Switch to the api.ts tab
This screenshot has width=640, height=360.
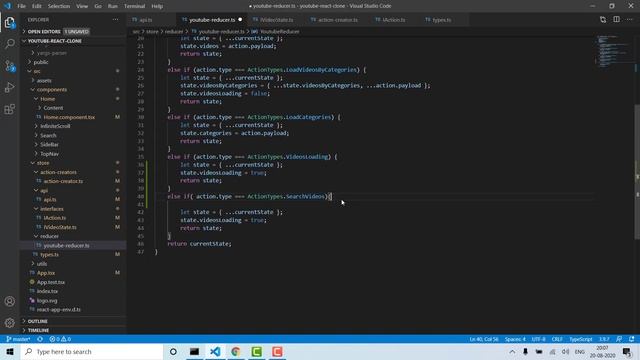tap(145, 20)
